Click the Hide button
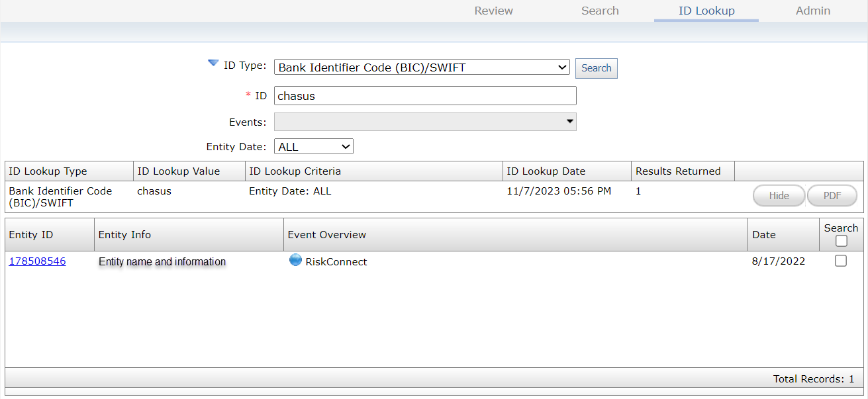Screen dimensions: 868x399 (779, 196)
